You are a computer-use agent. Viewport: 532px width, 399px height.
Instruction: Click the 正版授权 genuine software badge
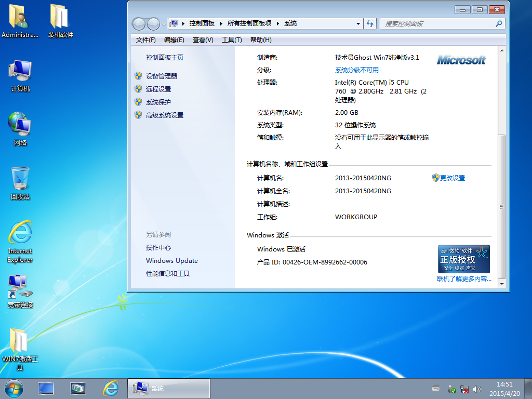464,259
